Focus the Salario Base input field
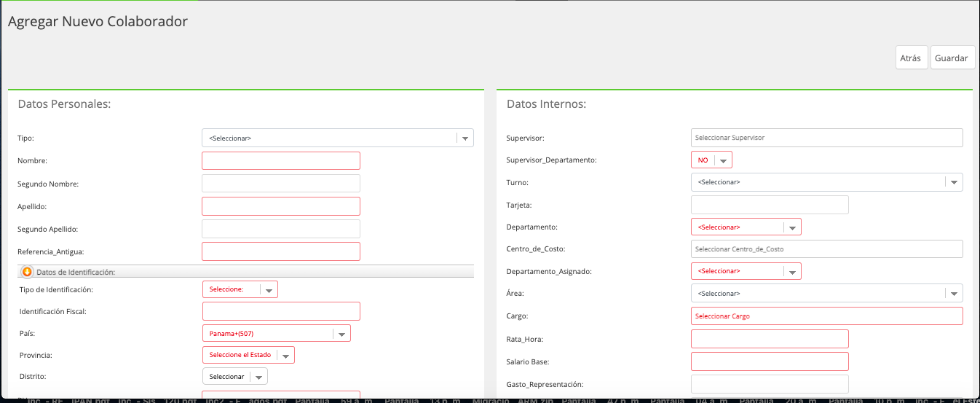This screenshot has width=980, height=403. pos(770,361)
